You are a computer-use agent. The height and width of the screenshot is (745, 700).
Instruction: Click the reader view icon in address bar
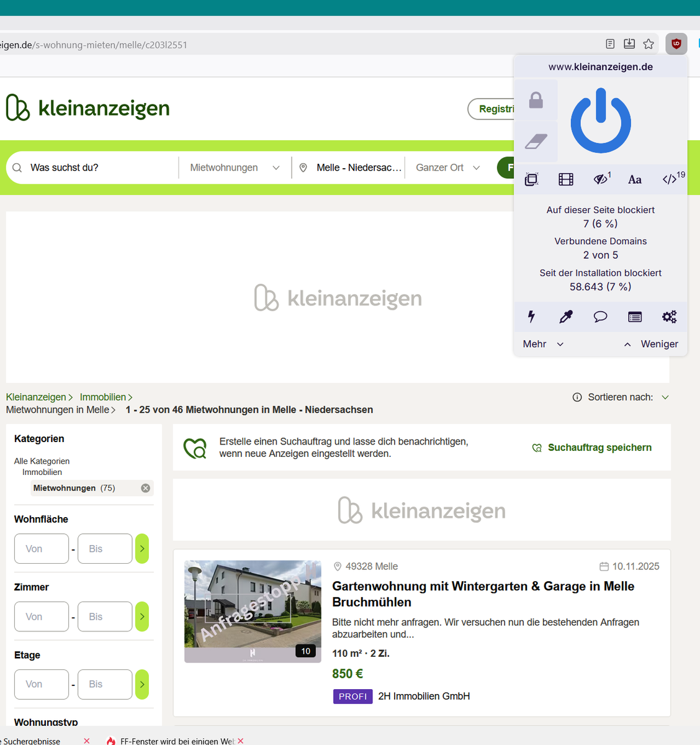610,43
